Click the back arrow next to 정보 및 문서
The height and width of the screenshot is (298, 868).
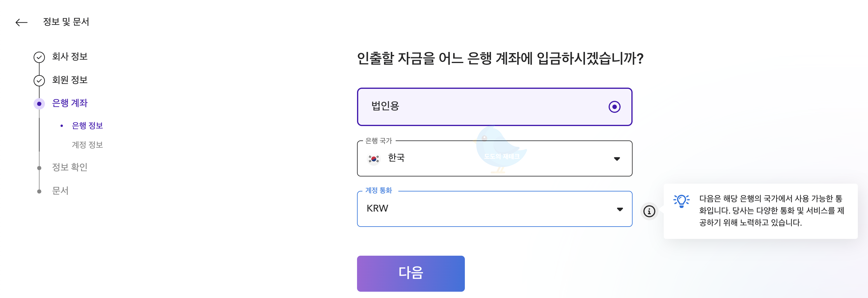pyautogui.click(x=22, y=22)
